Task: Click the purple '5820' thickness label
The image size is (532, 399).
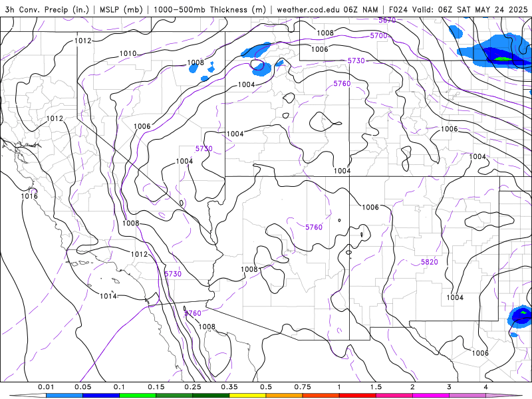Action: 430,262
